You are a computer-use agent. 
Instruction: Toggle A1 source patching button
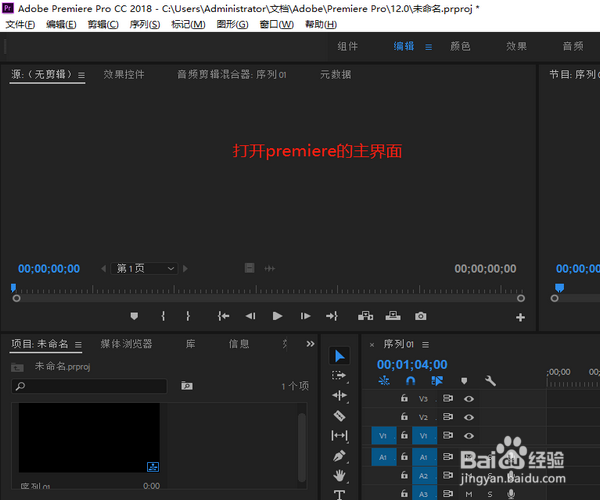pos(384,457)
